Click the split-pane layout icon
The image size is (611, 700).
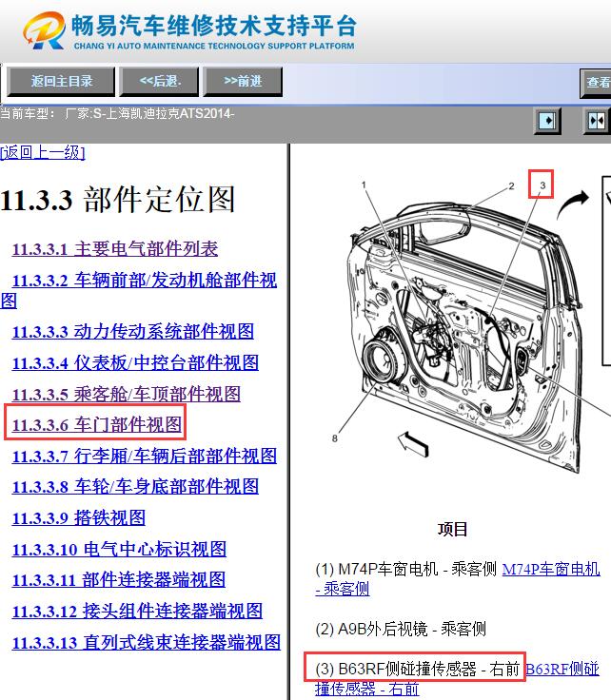coord(597,121)
